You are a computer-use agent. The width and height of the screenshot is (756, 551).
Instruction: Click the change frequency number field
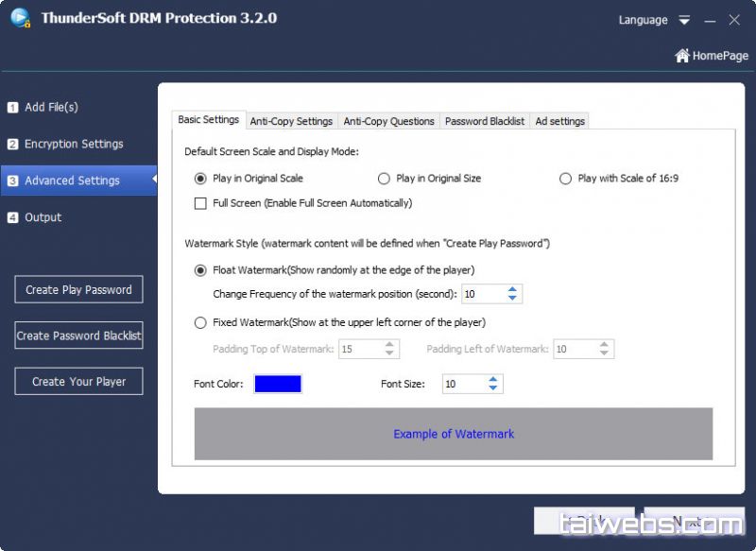[481, 294]
